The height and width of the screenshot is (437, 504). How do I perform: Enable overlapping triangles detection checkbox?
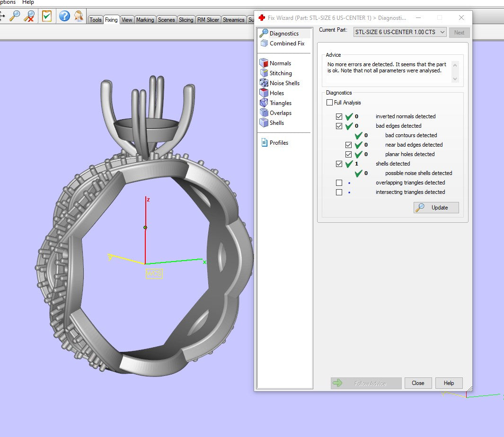coord(339,183)
